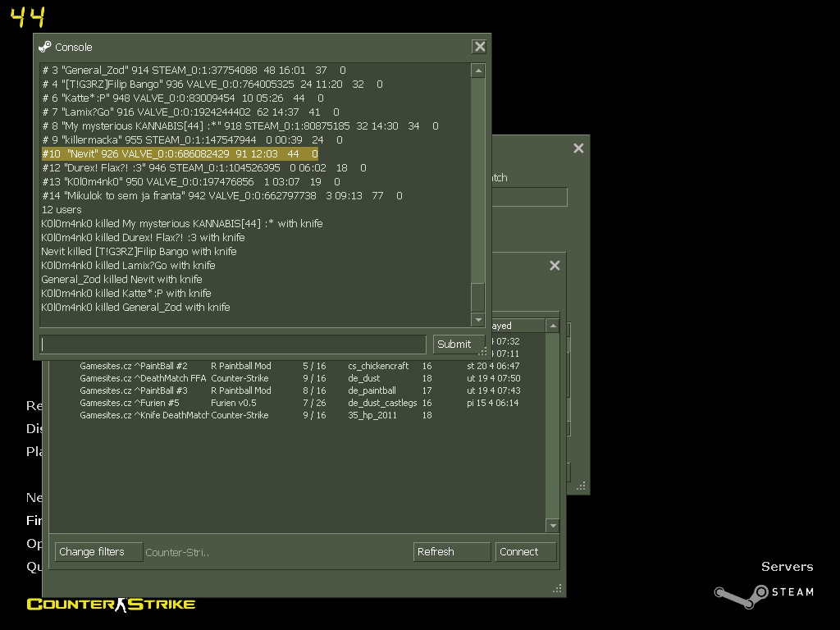Select the highlighted "Nevit" status line

point(180,153)
